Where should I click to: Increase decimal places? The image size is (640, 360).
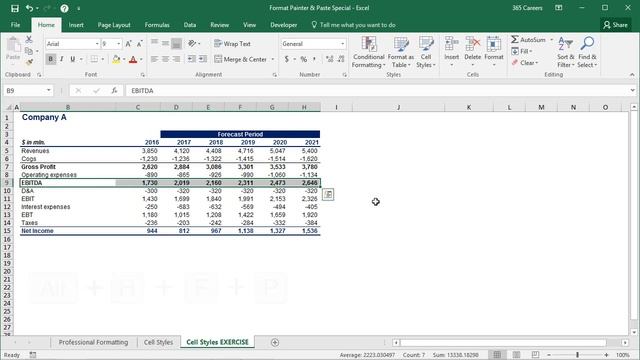(x=329, y=60)
